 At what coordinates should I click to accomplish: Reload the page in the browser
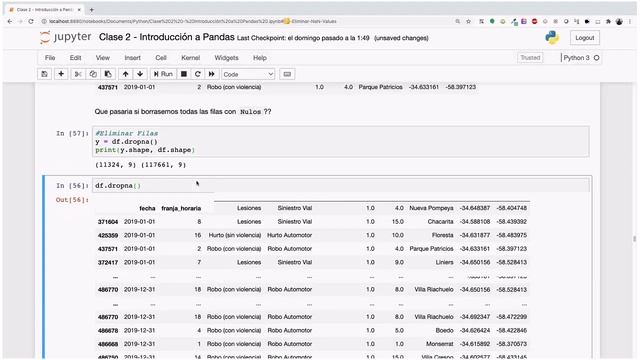(x=31, y=21)
